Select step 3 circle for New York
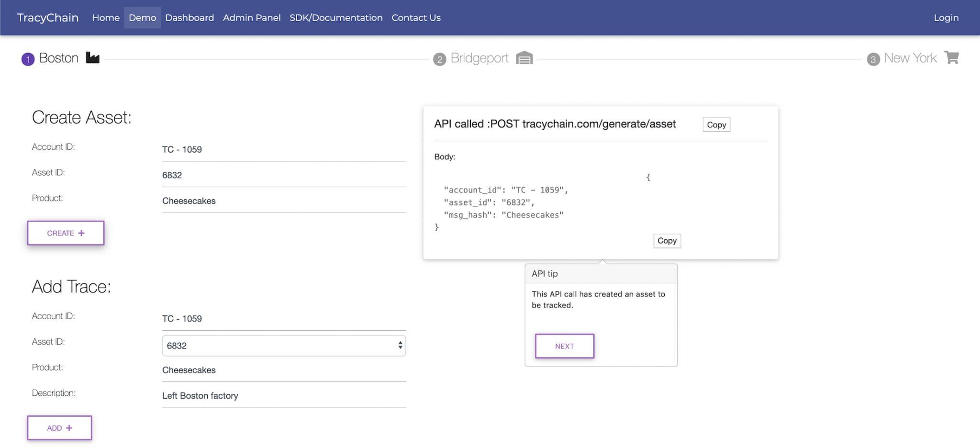Viewport: 980px width, 448px height. (874, 59)
